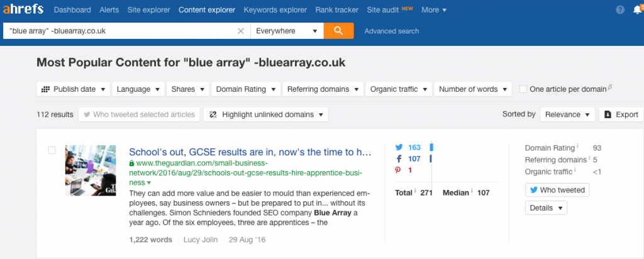Click the Ahrefs logo
The height and width of the screenshot is (259, 644).
23,9
